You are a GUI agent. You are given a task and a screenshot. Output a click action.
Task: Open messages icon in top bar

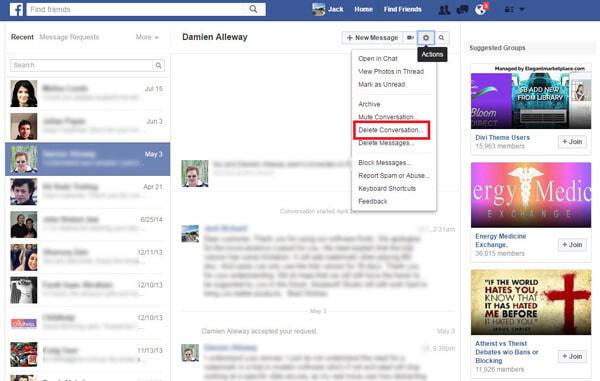point(462,10)
